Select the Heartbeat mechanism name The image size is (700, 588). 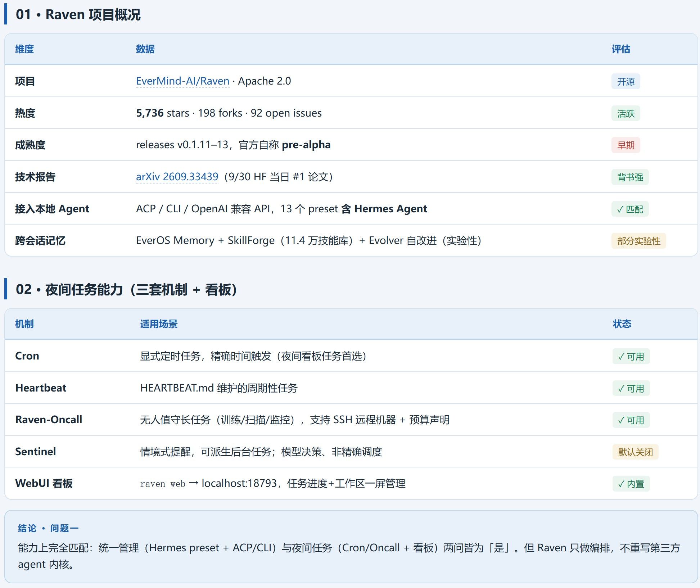pyautogui.click(x=41, y=388)
